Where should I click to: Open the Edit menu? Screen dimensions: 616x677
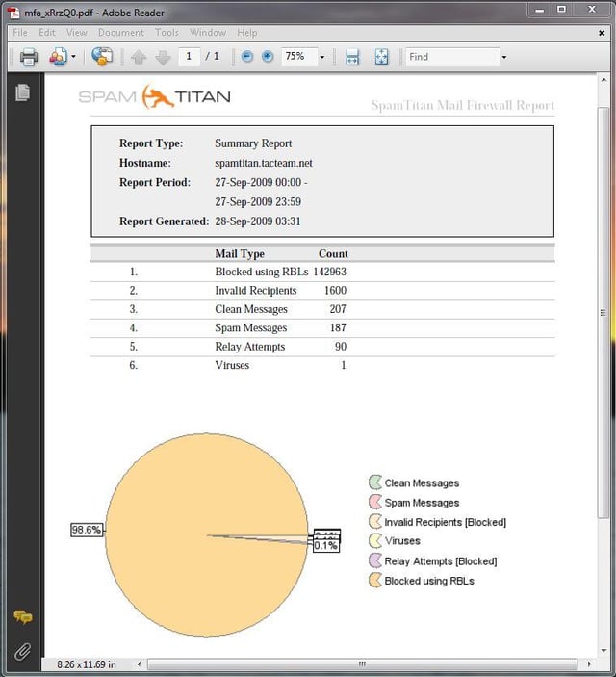47,33
